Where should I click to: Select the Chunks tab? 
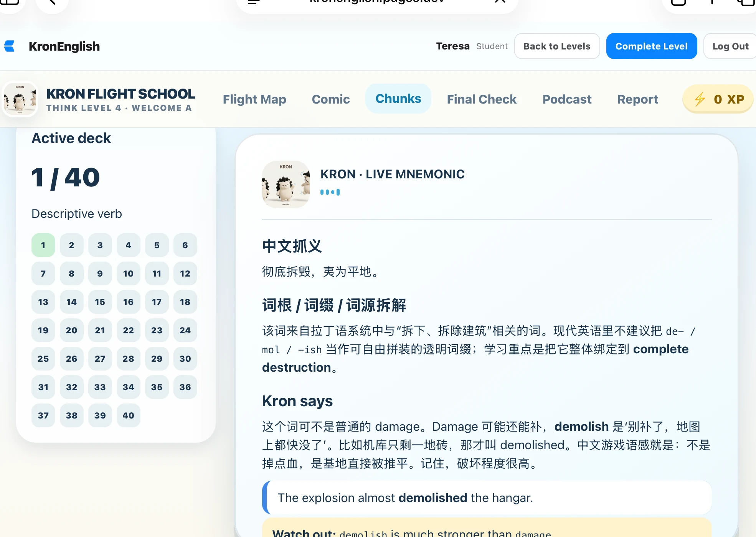tap(398, 99)
